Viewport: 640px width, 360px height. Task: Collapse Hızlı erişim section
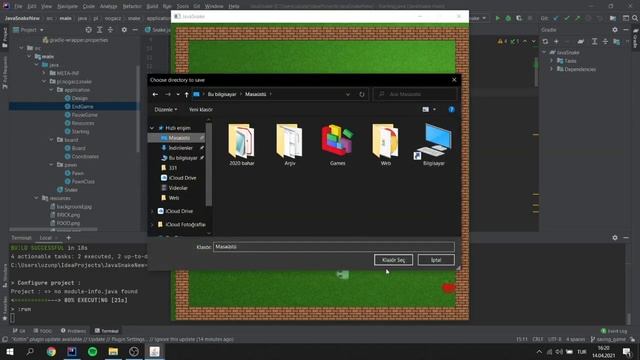coord(152,128)
